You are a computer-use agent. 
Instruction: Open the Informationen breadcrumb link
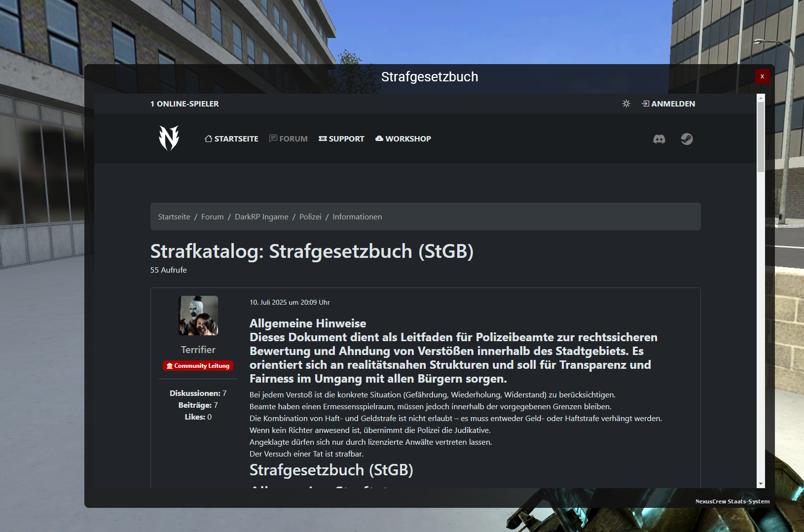(x=357, y=216)
